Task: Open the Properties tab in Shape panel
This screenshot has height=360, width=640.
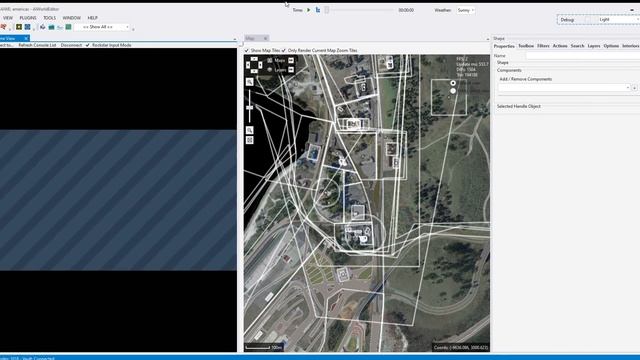Action: 504,46
